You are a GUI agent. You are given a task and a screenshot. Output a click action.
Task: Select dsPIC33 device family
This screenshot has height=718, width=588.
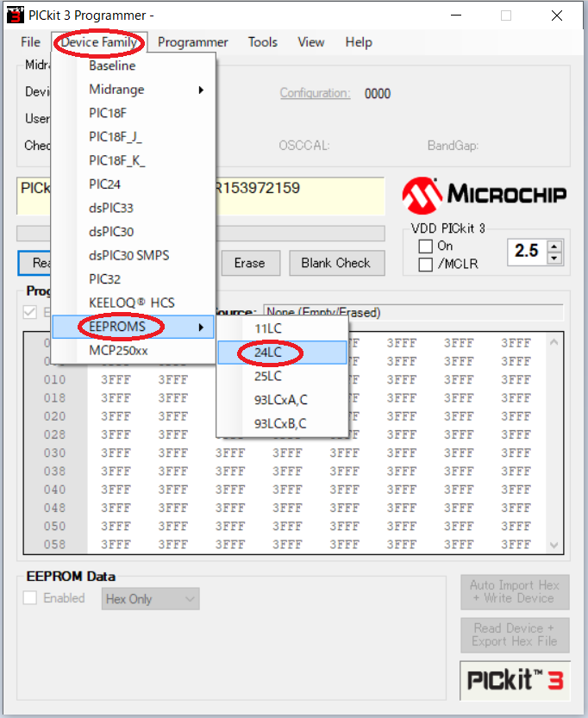coord(111,208)
